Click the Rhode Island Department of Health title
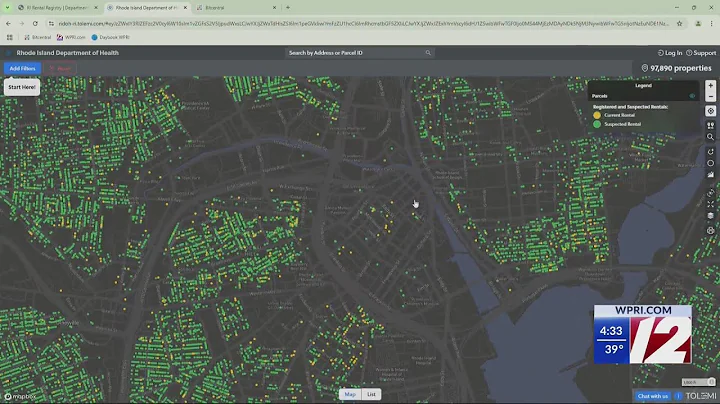 (68, 53)
